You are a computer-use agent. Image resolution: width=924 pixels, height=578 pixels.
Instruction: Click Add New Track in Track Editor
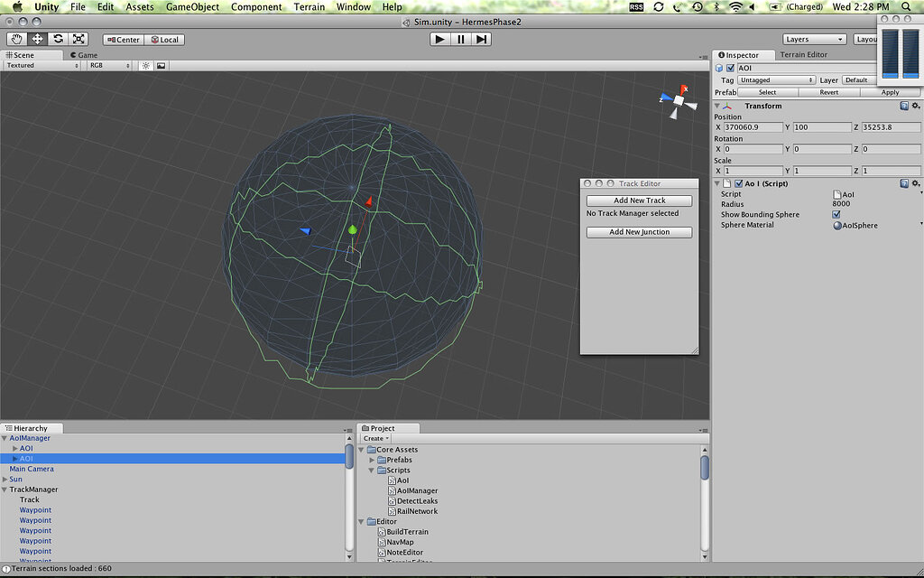coord(638,200)
